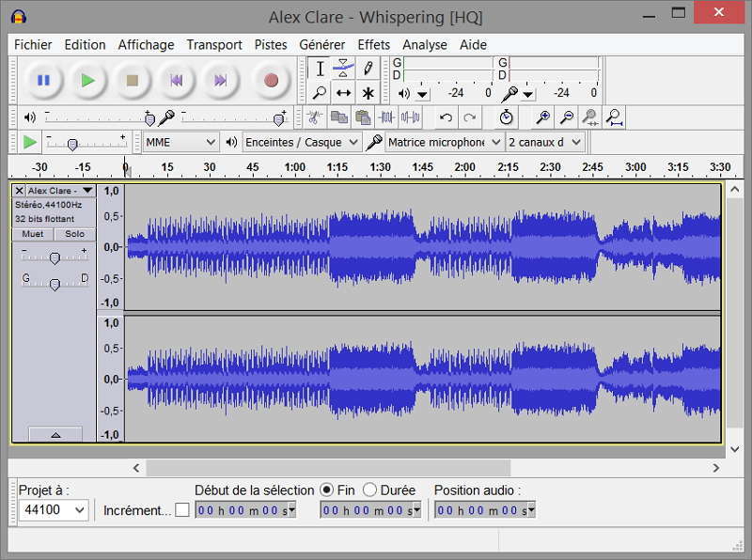The image size is (752, 560).
Task: Skip to end of track
Action: (221, 80)
